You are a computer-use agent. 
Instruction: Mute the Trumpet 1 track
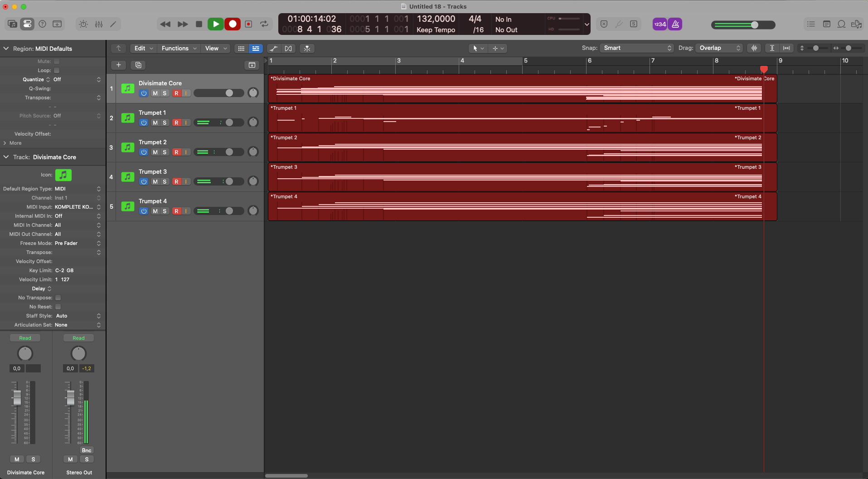point(155,122)
